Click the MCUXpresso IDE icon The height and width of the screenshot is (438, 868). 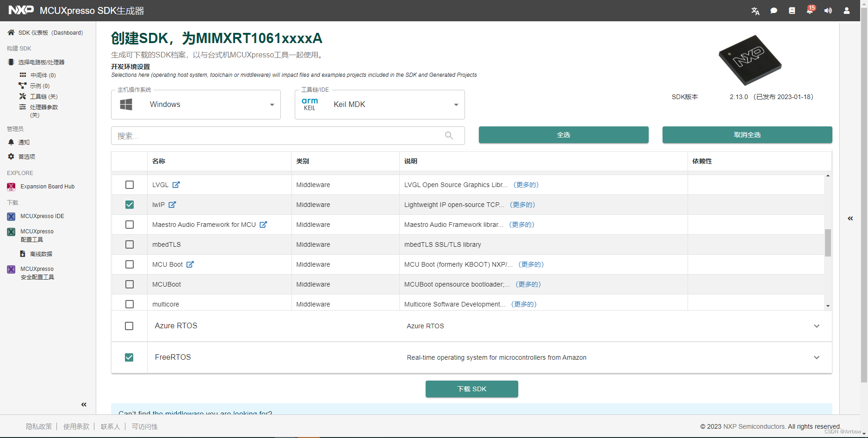coord(11,216)
